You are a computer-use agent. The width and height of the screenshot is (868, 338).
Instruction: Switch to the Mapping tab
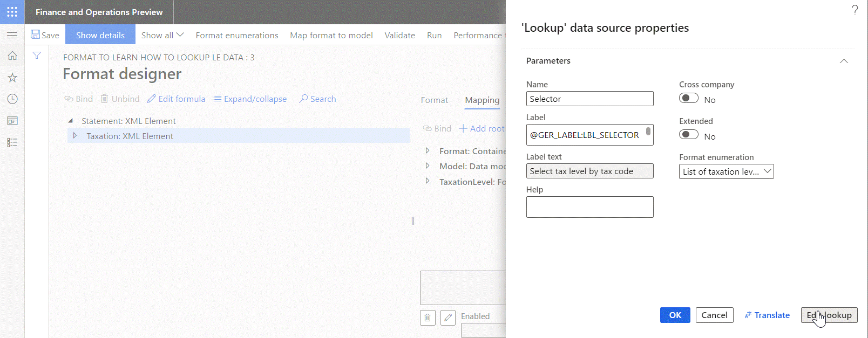click(x=482, y=100)
